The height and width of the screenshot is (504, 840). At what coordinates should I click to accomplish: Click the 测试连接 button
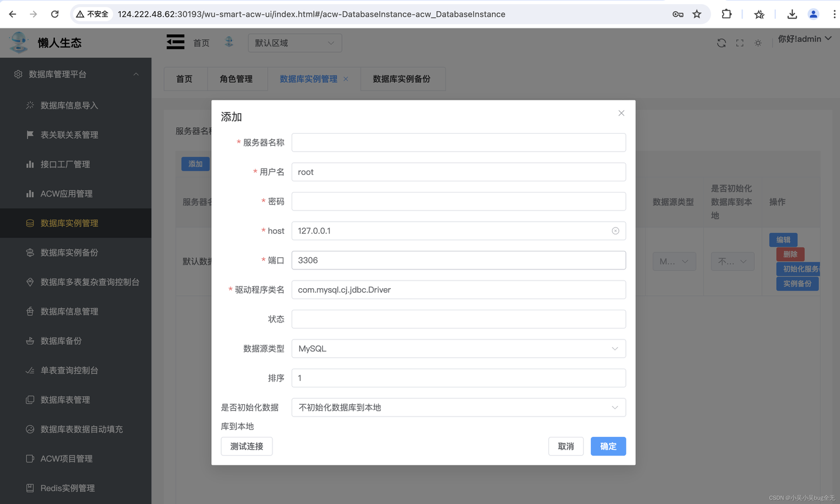[x=246, y=446]
